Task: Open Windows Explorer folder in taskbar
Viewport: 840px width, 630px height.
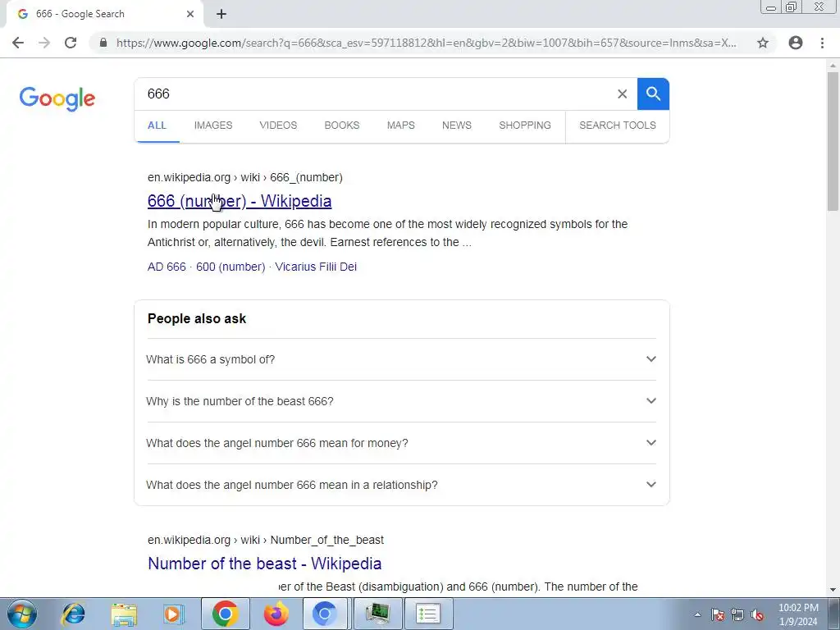Action: tap(124, 614)
